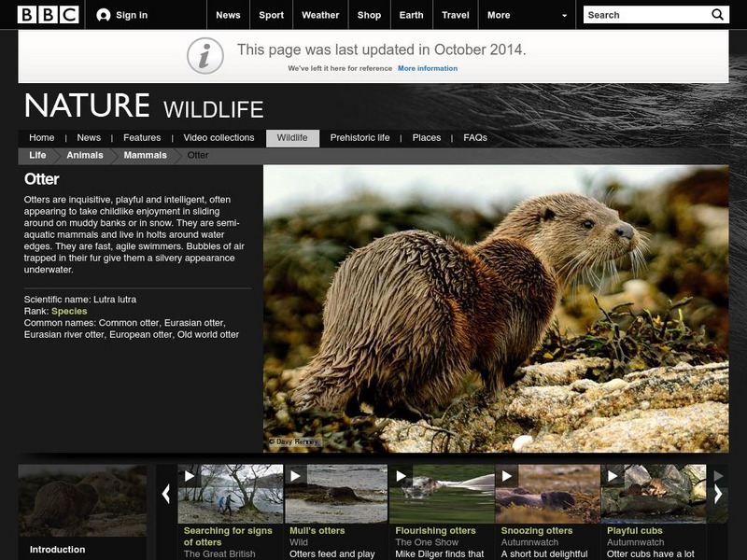Play the Mull's otters video
Viewport: 747px width, 560px height.
click(x=297, y=476)
